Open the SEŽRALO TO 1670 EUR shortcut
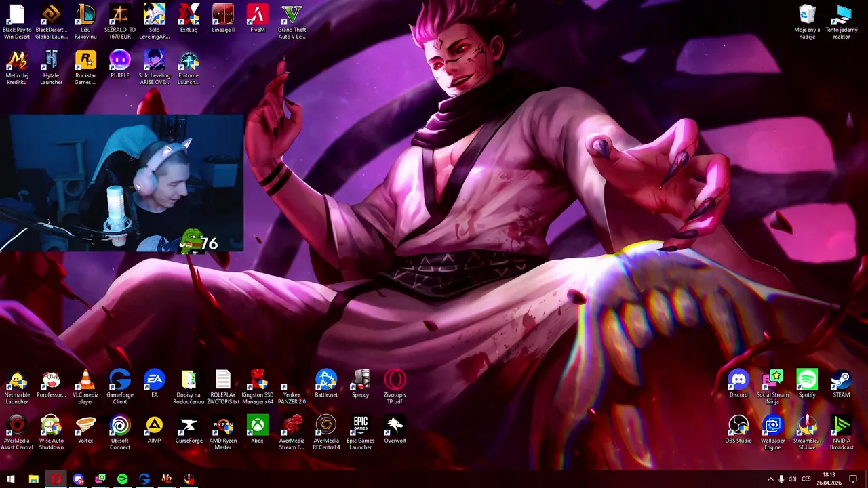The height and width of the screenshot is (488, 868). click(x=120, y=22)
